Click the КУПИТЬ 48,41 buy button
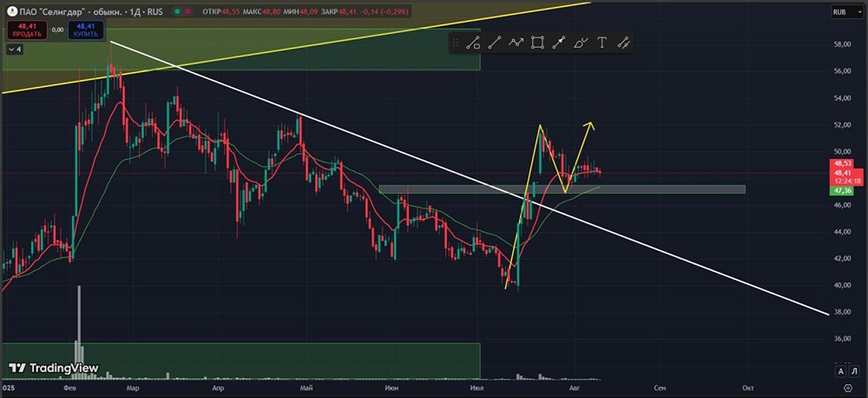The width and height of the screenshot is (868, 398). [87, 30]
